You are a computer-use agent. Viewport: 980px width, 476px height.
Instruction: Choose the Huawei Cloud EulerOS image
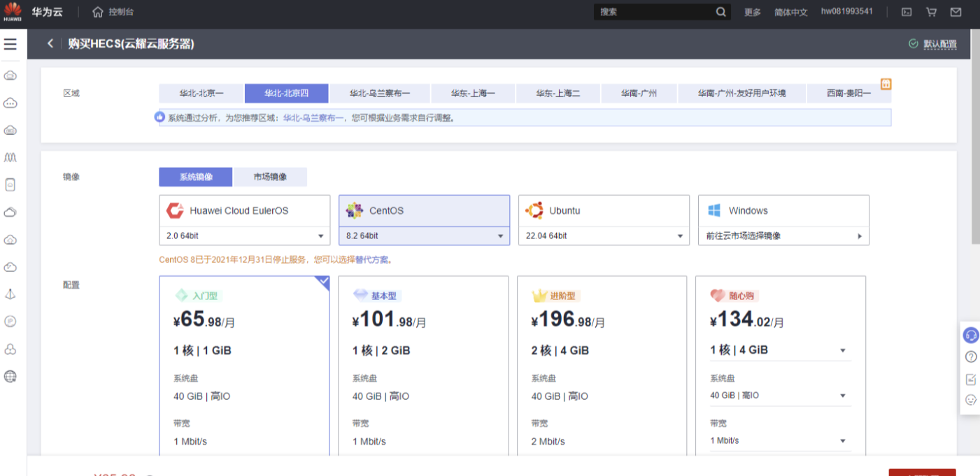click(x=244, y=210)
